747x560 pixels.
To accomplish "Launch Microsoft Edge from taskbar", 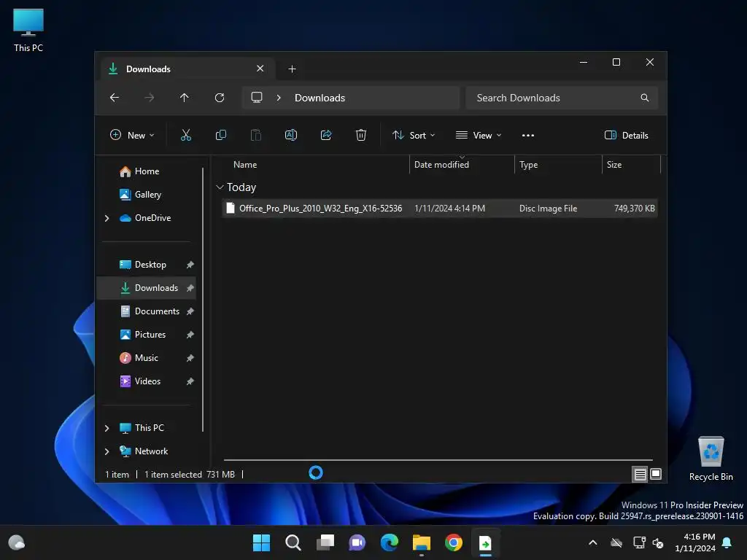I will tap(390, 542).
